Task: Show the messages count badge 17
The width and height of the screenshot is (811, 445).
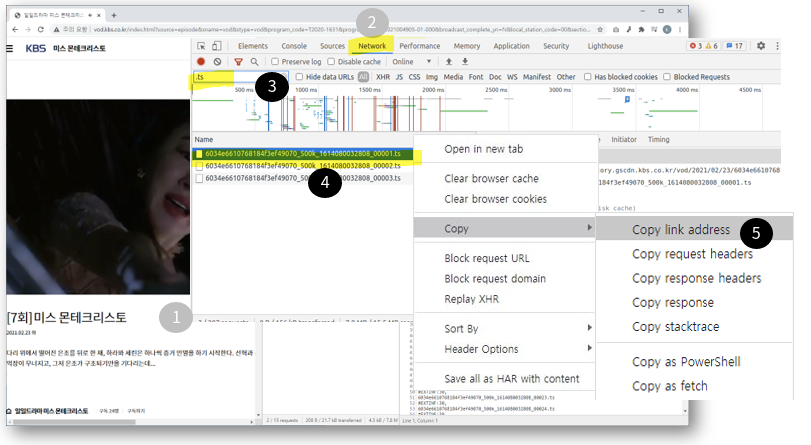Action: click(734, 46)
